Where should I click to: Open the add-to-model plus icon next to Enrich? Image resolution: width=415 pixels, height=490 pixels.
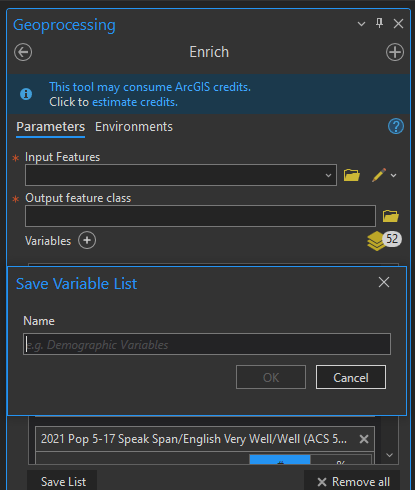coord(395,52)
